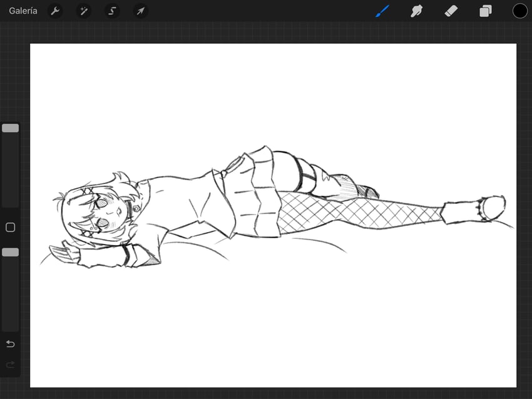Tap the Undo arrow in sidebar
The height and width of the screenshot is (399, 532).
[10, 344]
